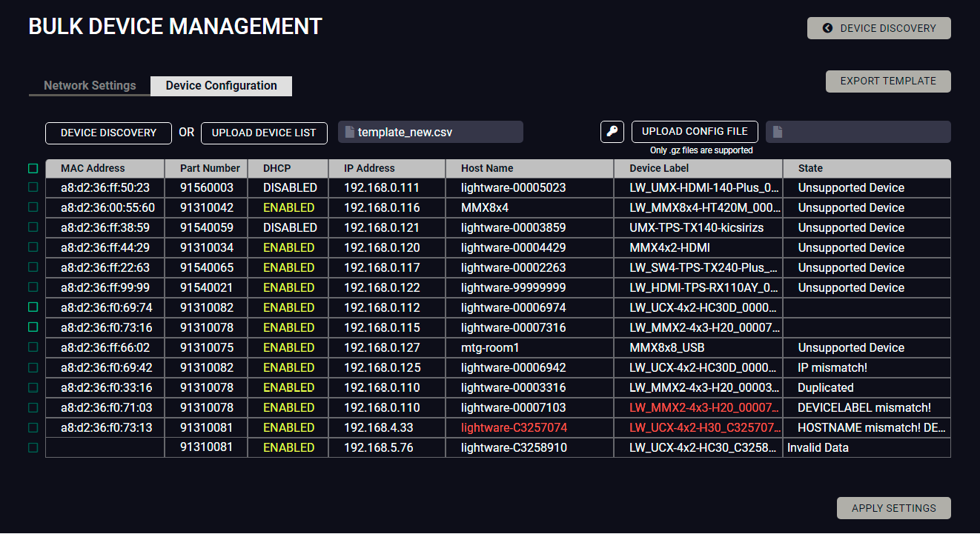This screenshot has width=980, height=534.
Task: Check row a8:d2:36:00:55:60 checkbox
Action: click(33, 207)
